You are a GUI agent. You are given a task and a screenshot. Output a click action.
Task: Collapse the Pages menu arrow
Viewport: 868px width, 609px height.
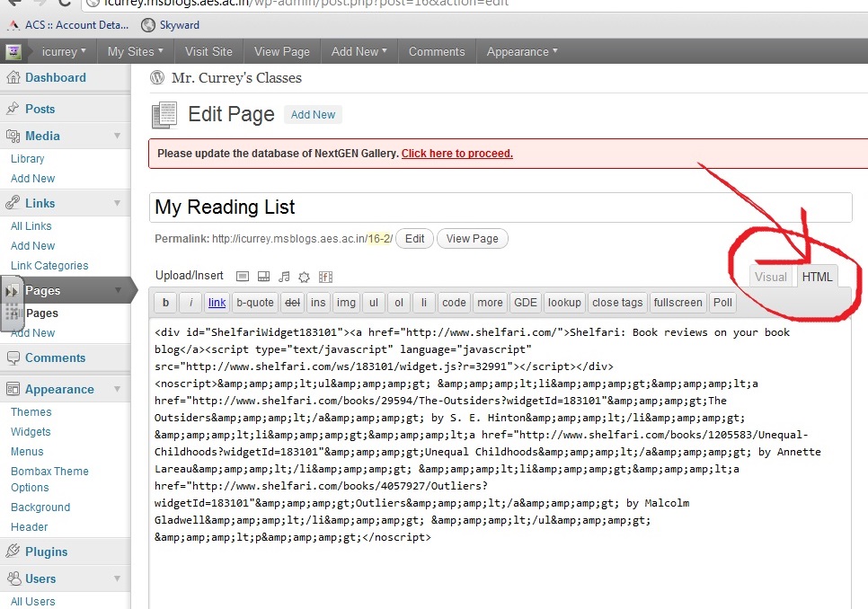118,290
